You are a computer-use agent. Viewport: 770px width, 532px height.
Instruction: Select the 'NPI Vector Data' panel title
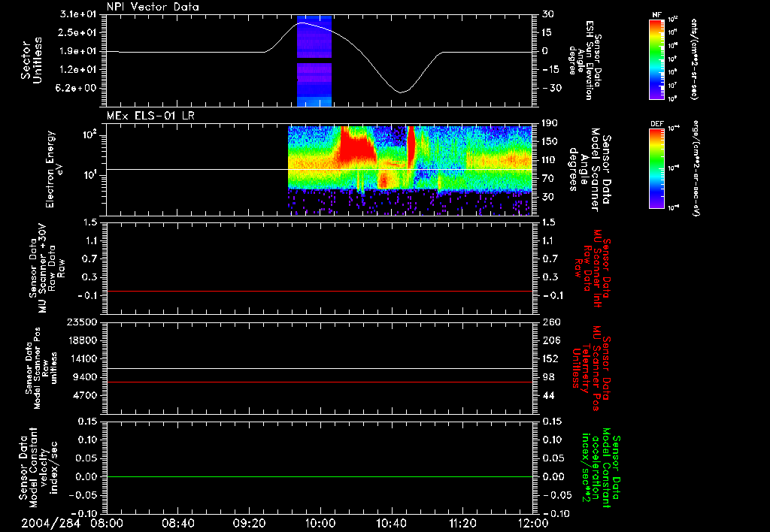[x=153, y=7]
